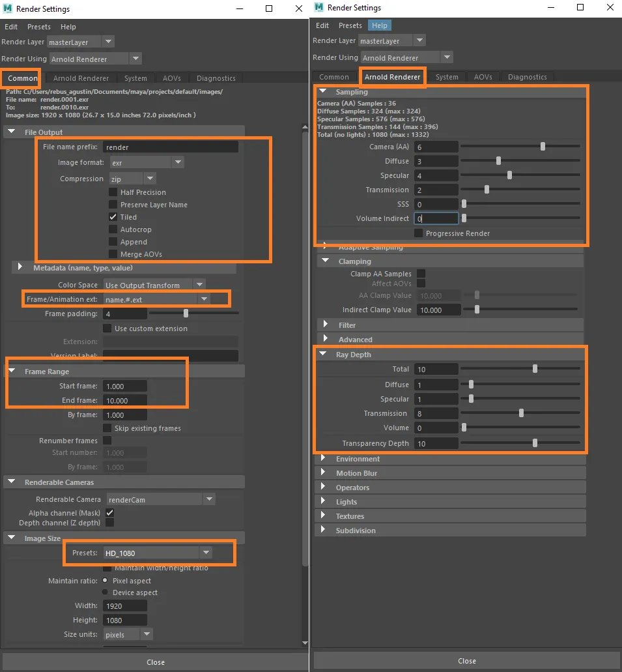Collapse the File Output section
This screenshot has height=672, width=622.
point(12,132)
